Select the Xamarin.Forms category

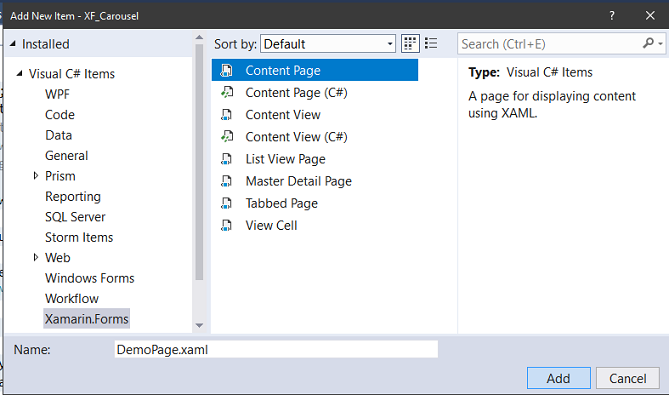87,319
